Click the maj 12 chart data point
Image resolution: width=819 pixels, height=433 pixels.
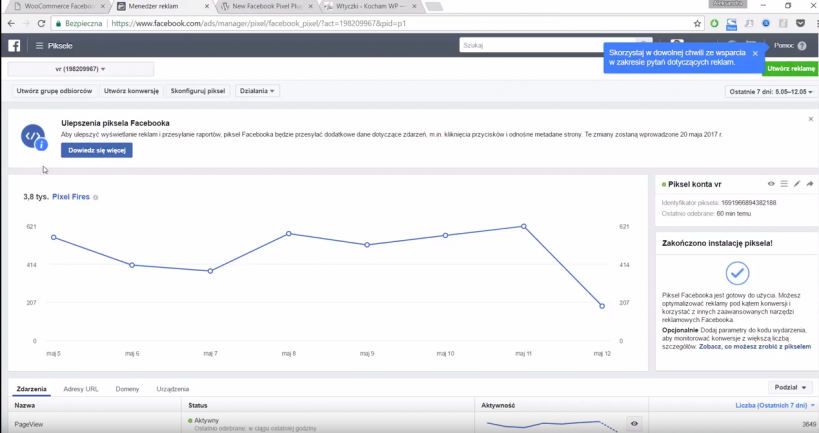pos(602,306)
